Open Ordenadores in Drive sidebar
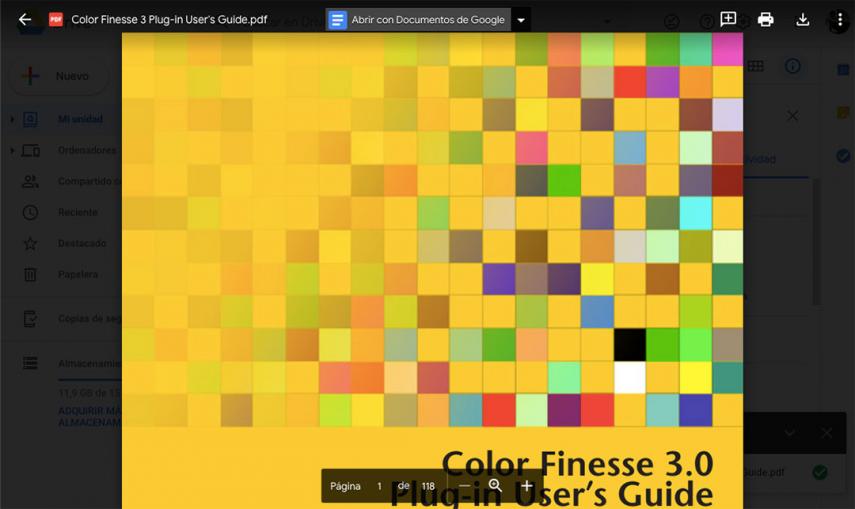Viewport: 855px width, 509px height. (x=87, y=150)
